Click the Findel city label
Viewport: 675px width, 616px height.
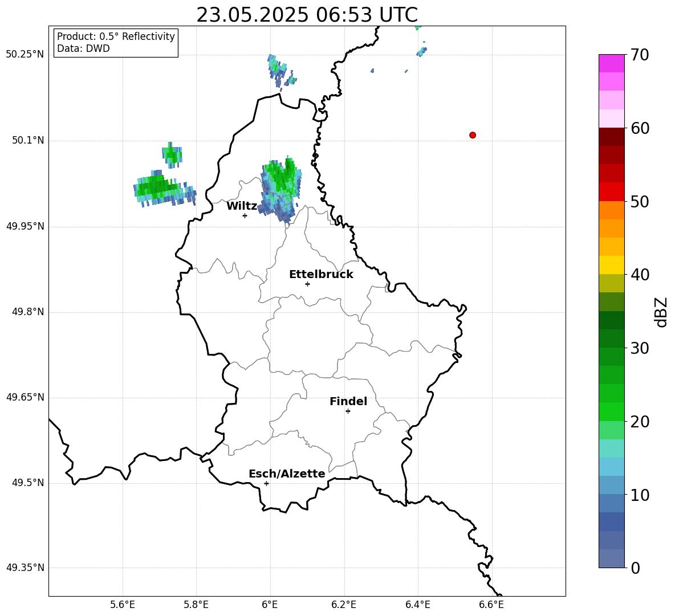coord(348,401)
